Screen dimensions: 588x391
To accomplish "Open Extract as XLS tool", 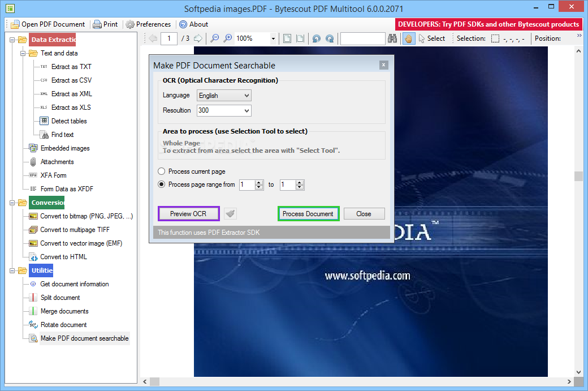I will [x=71, y=108].
